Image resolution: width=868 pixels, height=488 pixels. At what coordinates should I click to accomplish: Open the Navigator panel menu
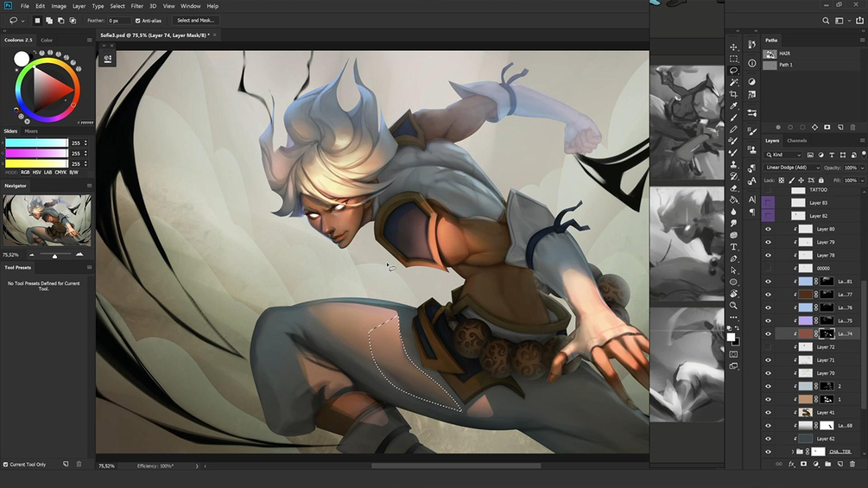pyautogui.click(x=89, y=186)
